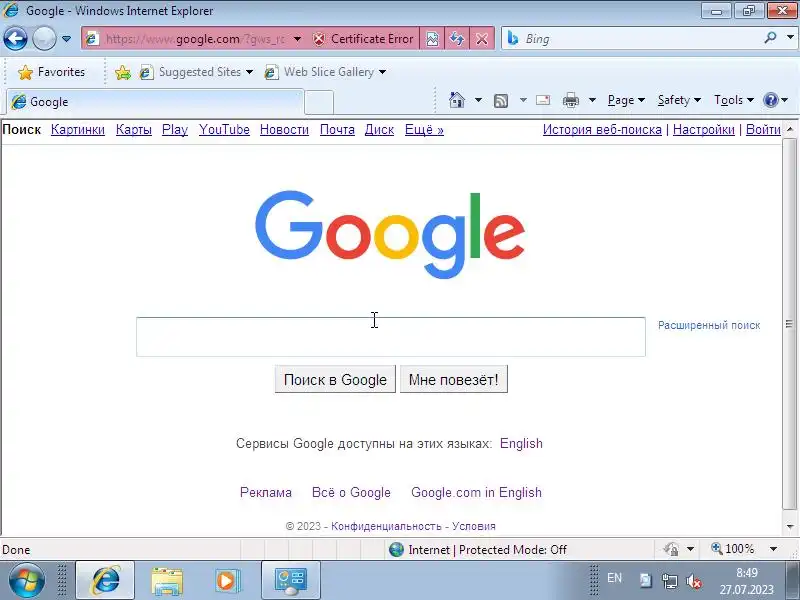Image resolution: width=800 pixels, height=600 pixels.
Task: Click the Internet Explorer taskbar icon
Action: coord(105,580)
